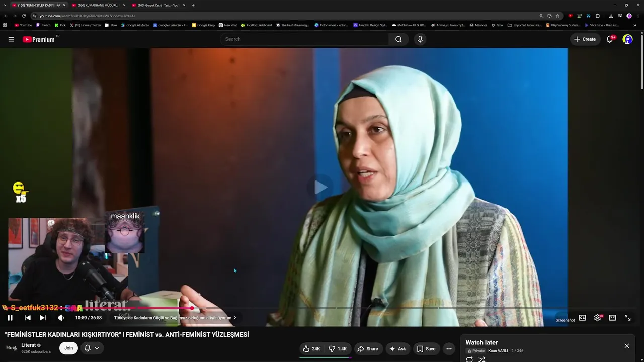Open more actions ellipsis menu
The width and height of the screenshot is (644, 362).
[449, 349]
